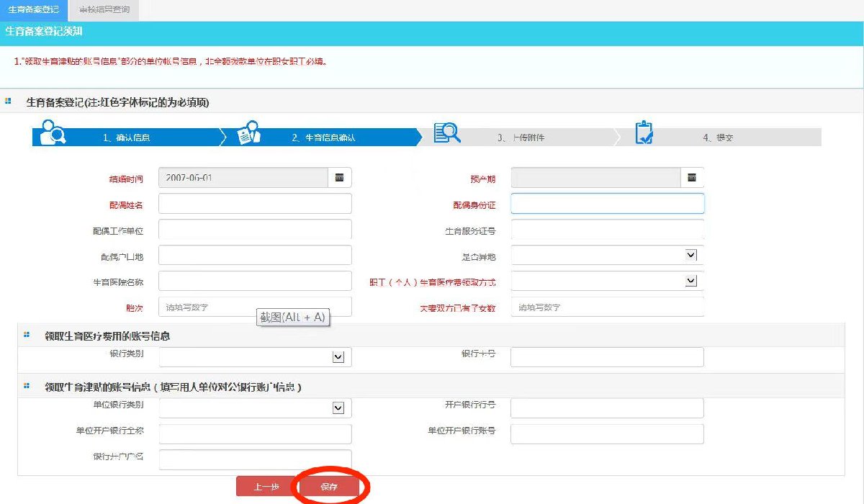This screenshot has height=504, width=864.
Task: Focus the 银行卡号 input field
Action: click(x=607, y=357)
